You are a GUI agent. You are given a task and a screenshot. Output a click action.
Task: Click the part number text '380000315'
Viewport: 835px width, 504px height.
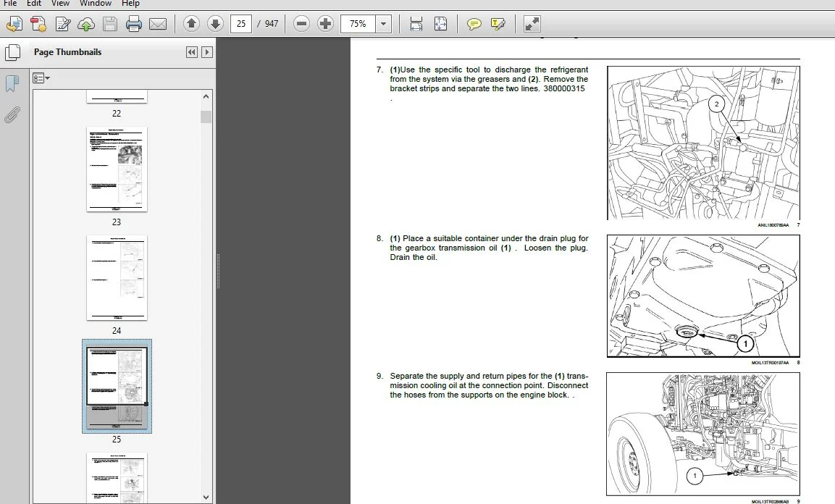pyautogui.click(x=564, y=89)
